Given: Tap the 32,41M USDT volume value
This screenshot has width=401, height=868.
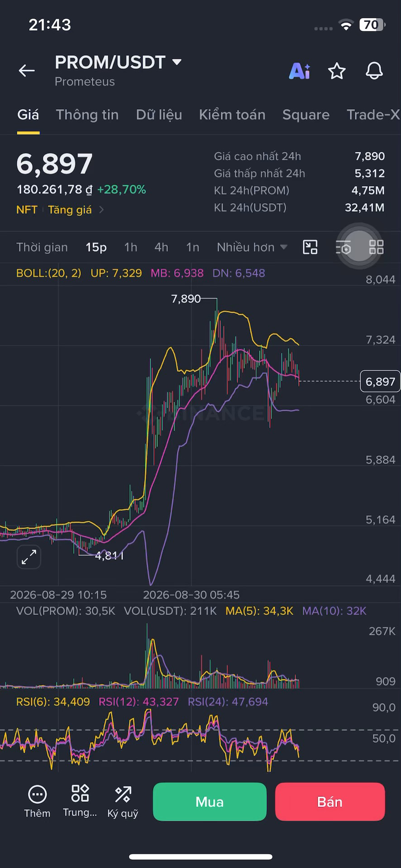Looking at the screenshot, I should coord(365,208).
